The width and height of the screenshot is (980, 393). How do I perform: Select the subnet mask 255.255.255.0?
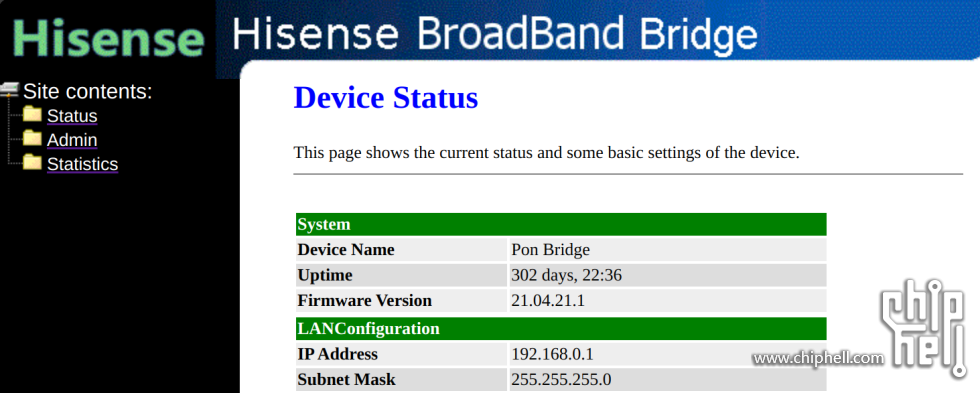pyautogui.click(x=561, y=379)
